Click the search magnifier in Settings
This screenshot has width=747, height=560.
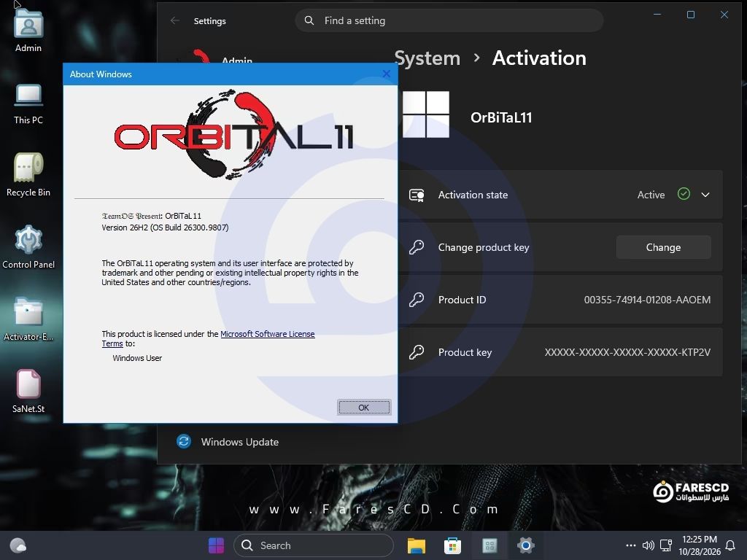(x=309, y=20)
